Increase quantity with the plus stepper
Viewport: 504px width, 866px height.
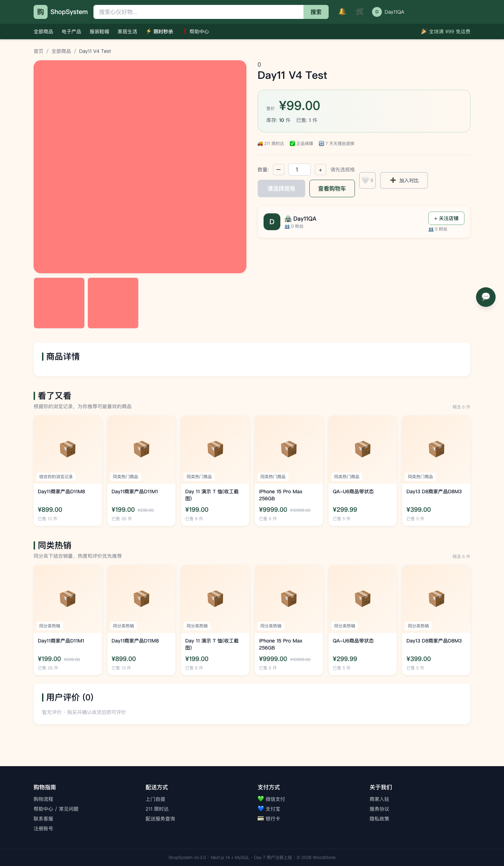(x=320, y=170)
